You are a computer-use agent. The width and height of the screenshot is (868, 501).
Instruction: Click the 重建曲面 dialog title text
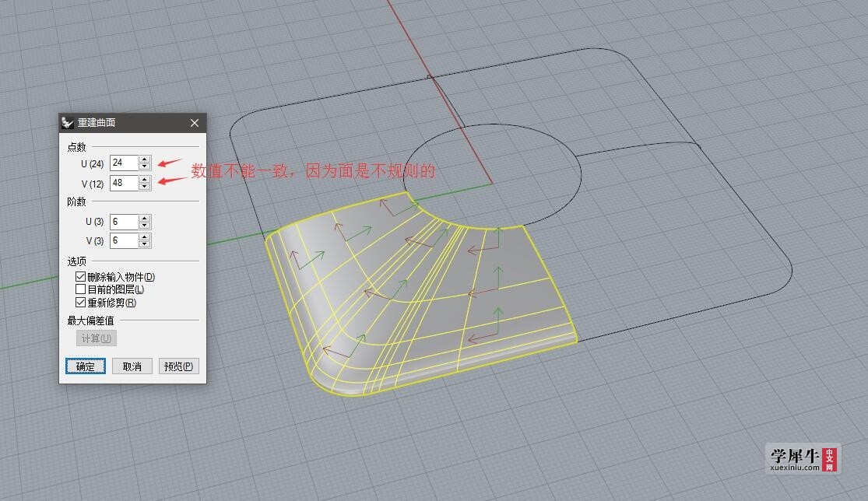[x=97, y=123]
